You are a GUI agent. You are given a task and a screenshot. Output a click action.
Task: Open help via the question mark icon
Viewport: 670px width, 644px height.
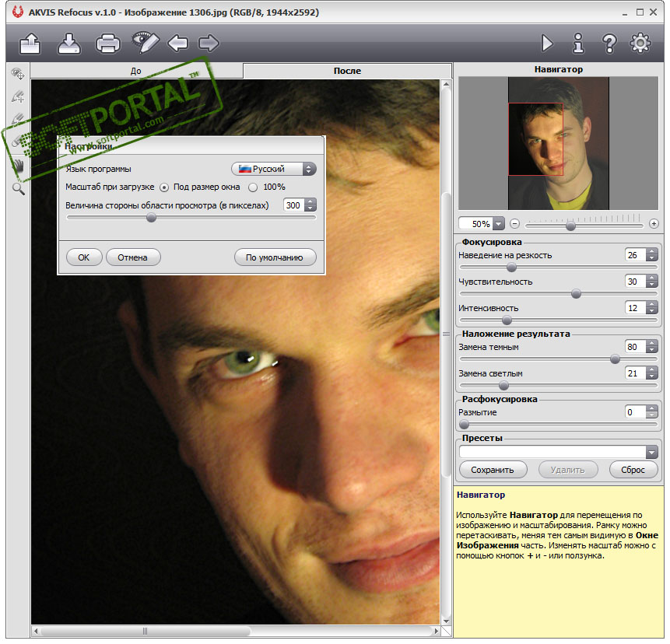[x=609, y=43]
